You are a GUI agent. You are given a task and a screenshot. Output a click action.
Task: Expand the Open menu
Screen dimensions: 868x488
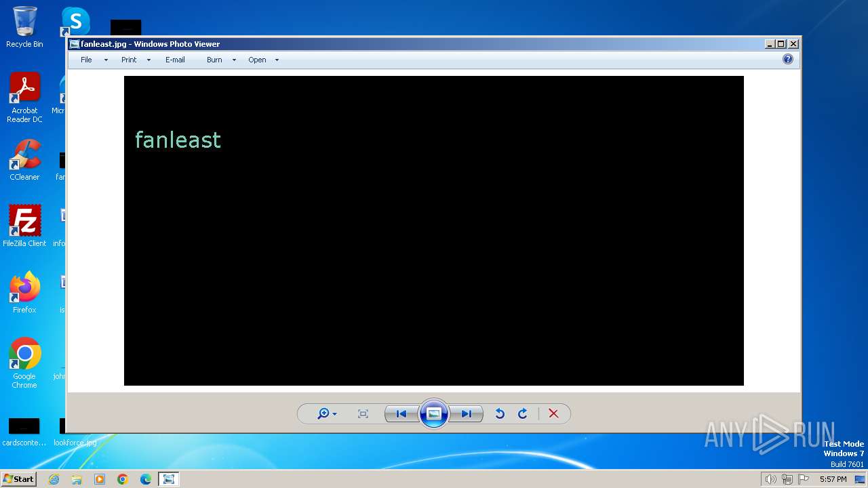tap(257, 60)
